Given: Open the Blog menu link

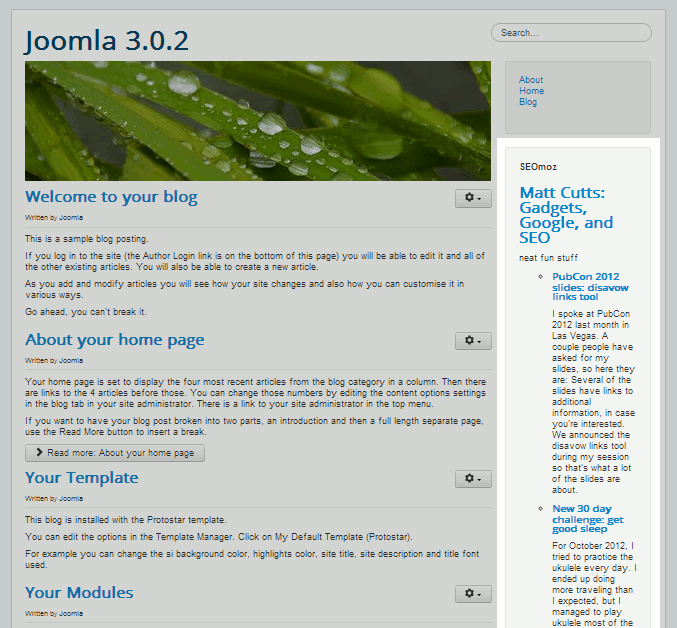Looking at the screenshot, I should point(528,102).
